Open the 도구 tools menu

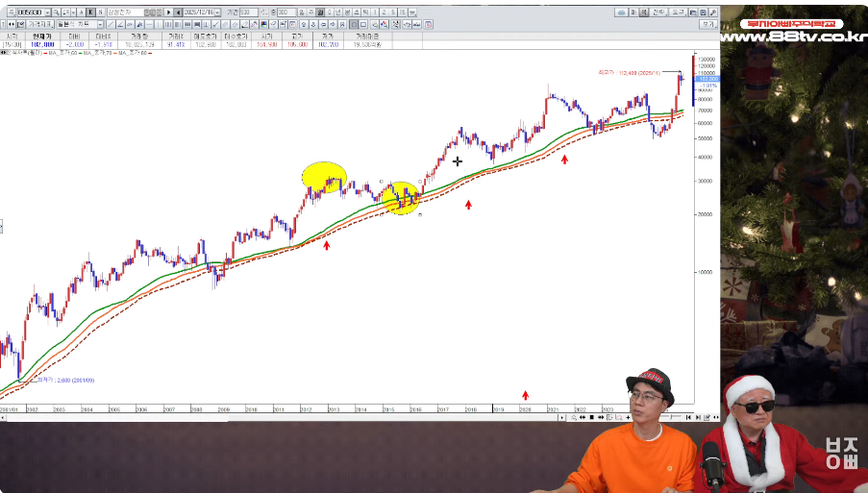click(x=678, y=12)
